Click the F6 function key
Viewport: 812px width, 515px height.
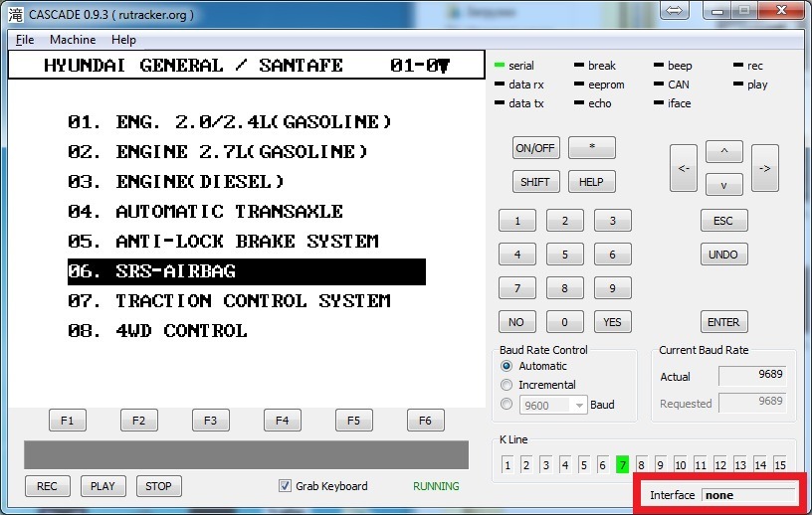click(425, 421)
